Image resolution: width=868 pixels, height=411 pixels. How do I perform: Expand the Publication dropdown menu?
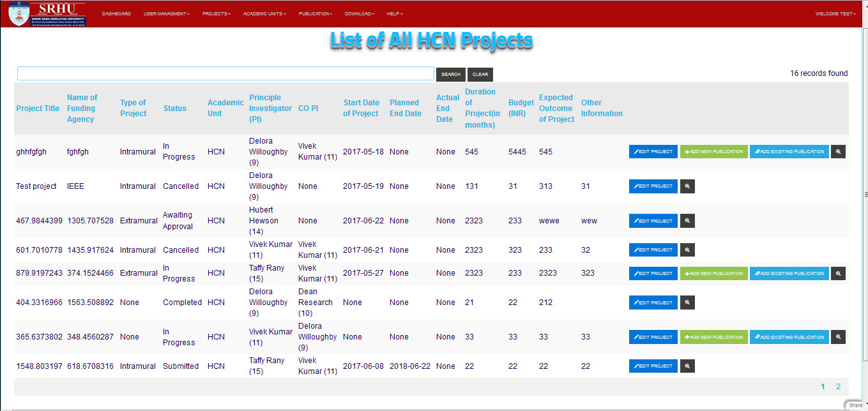[x=316, y=13]
